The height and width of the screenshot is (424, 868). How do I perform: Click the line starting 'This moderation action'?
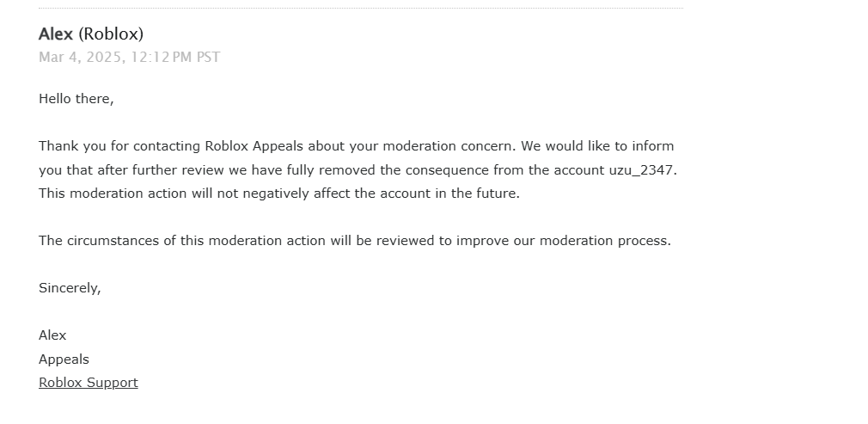279,194
